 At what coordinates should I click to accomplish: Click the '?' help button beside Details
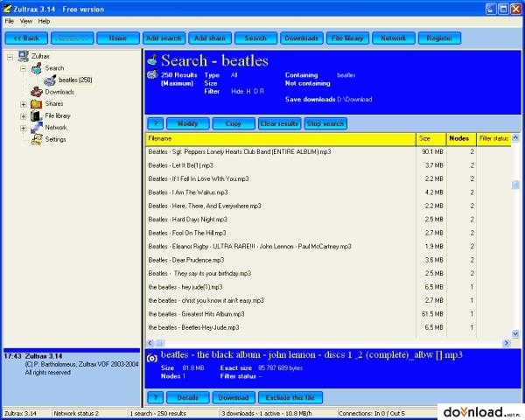pyautogui.click(x=156, y=397)
